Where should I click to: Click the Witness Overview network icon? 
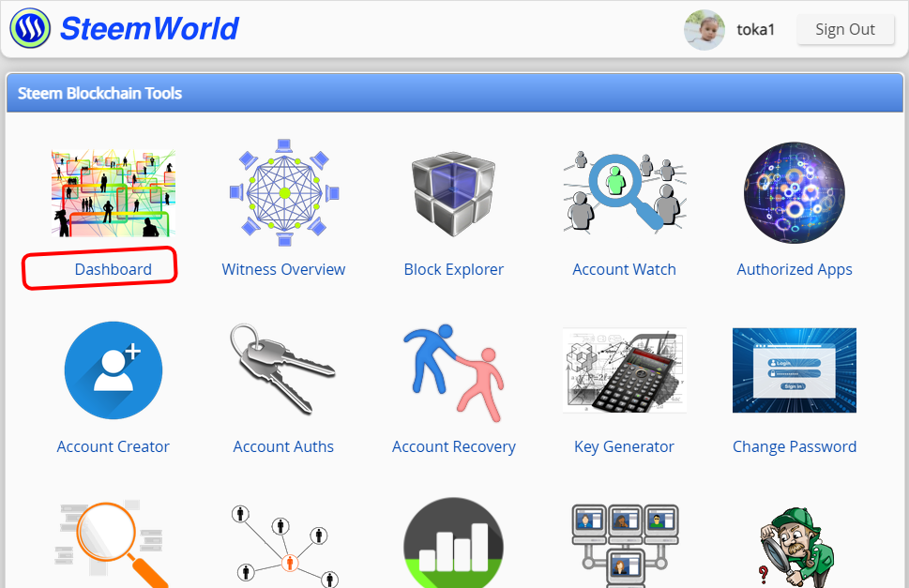click(x=284, y=193)
